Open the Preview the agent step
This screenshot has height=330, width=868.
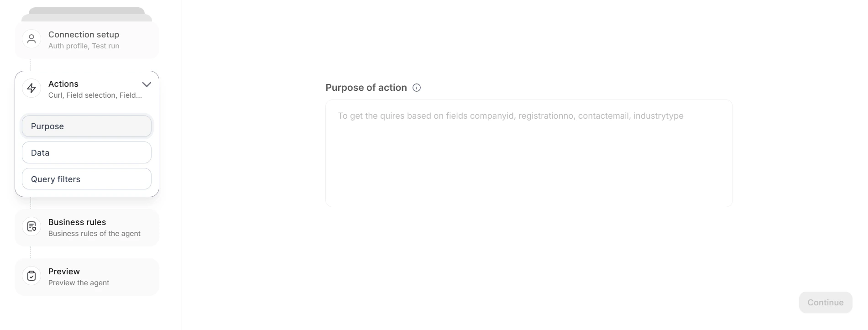coord(87,277)
